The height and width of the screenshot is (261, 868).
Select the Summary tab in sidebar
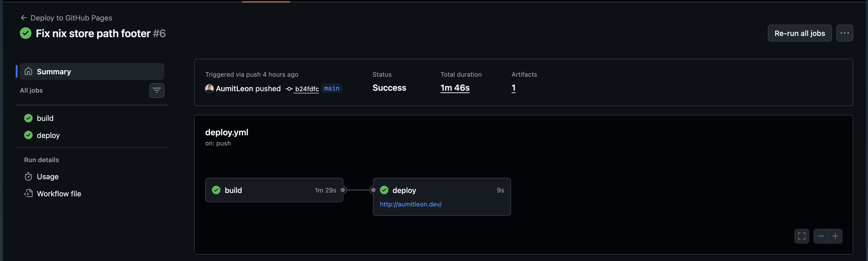point(92,71)
